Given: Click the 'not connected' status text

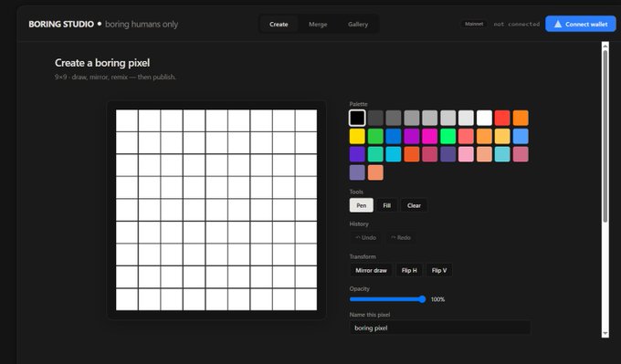Looking at the screenshot, I should (517, 24).
